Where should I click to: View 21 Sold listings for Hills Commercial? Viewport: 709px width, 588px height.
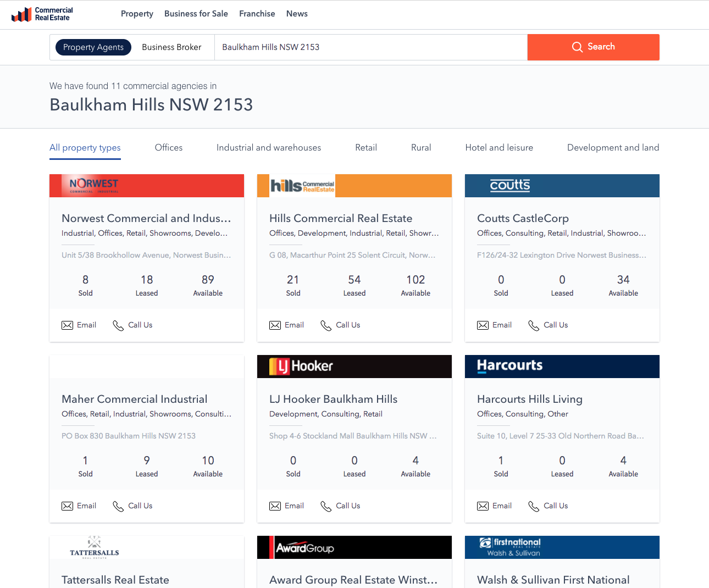(293, 286)
